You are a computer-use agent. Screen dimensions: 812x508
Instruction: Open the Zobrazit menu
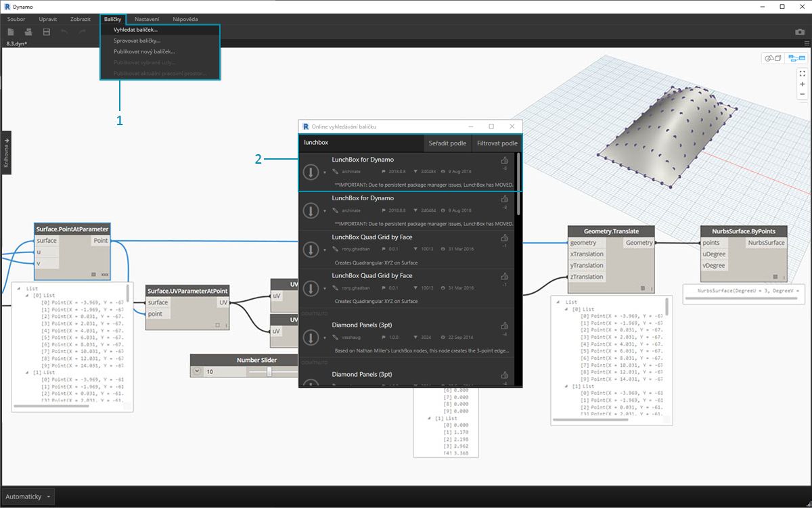pos(81,19)
